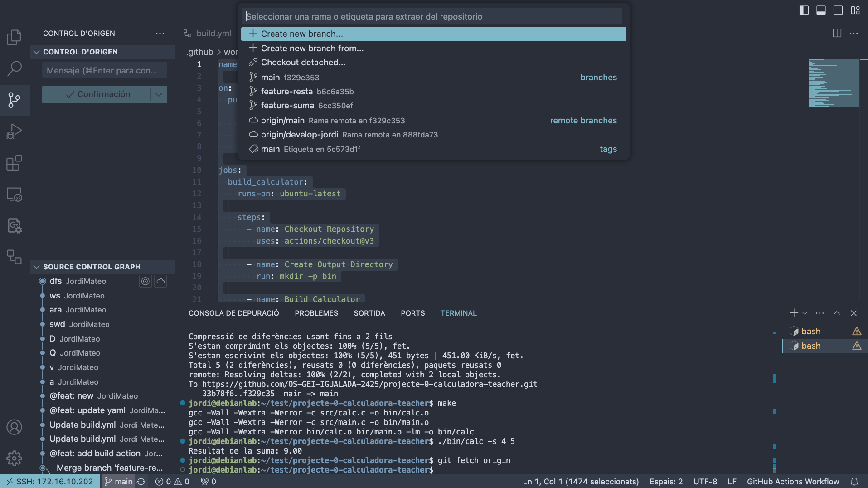
Task: Switch to CONSOLA DE DEPURACIÓ tab
Action: pyautogui.click(x=233, y=313)
